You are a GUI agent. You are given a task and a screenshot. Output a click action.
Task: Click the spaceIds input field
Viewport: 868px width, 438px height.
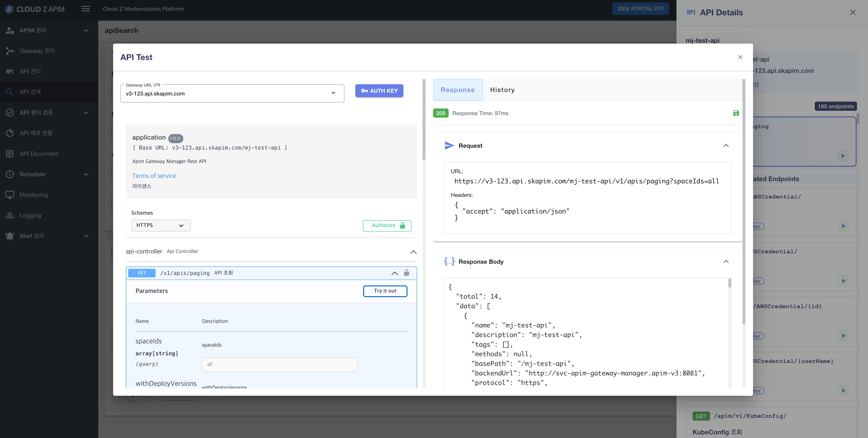279,364
